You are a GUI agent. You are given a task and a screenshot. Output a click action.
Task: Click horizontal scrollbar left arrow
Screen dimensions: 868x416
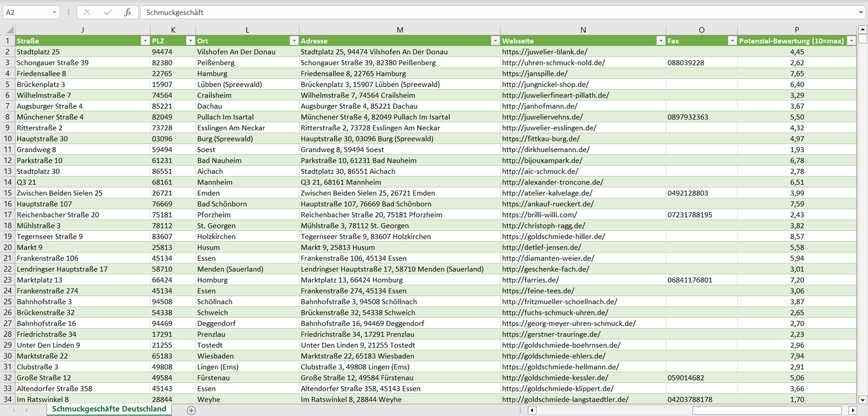click(532, 410)
